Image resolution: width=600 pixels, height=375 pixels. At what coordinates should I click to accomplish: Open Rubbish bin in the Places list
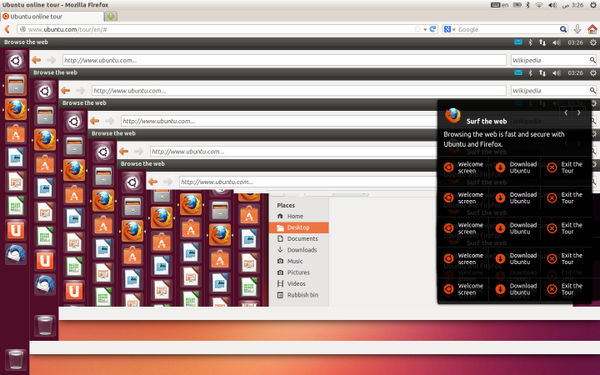pyautogui.click(x=298, y=295)
